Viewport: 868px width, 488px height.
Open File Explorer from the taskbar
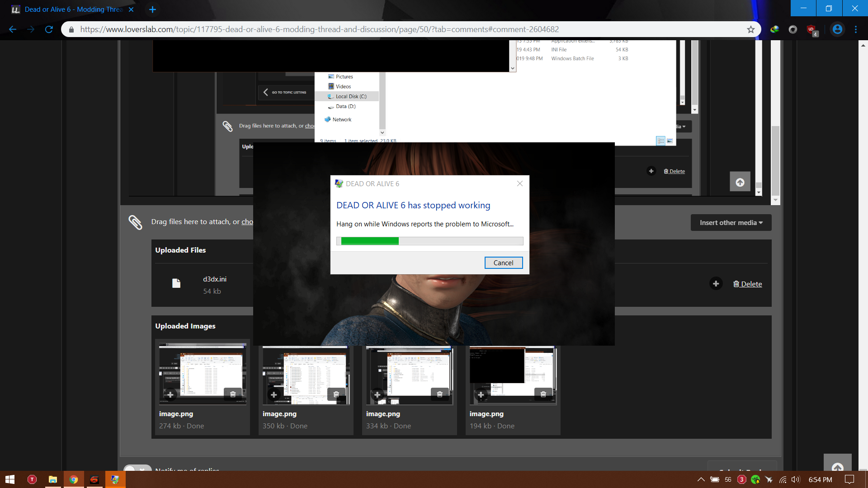53,479
